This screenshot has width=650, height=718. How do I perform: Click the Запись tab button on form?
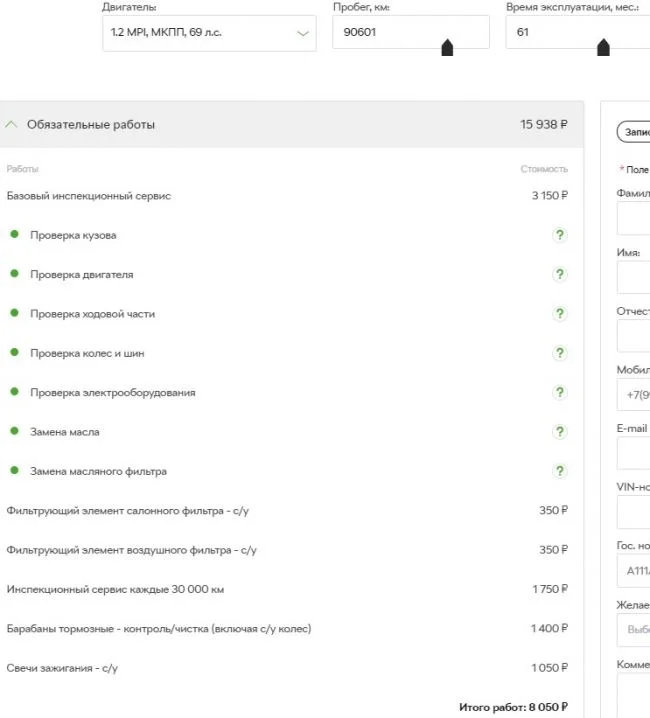631,131
